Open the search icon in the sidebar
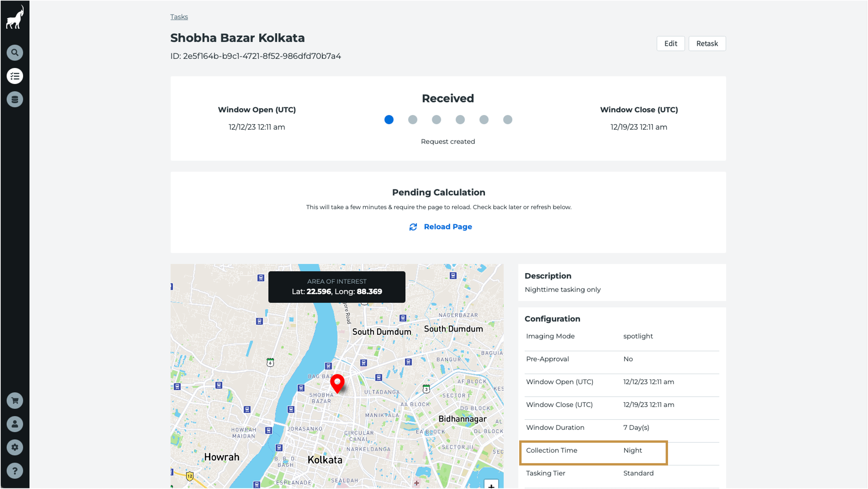868x489 pixels. click(15, 53)
